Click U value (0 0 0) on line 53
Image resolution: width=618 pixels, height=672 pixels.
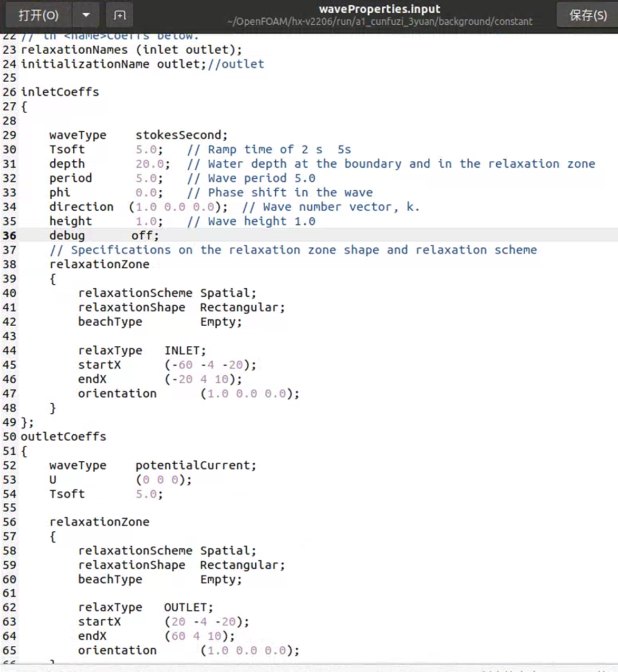(163, 480)
